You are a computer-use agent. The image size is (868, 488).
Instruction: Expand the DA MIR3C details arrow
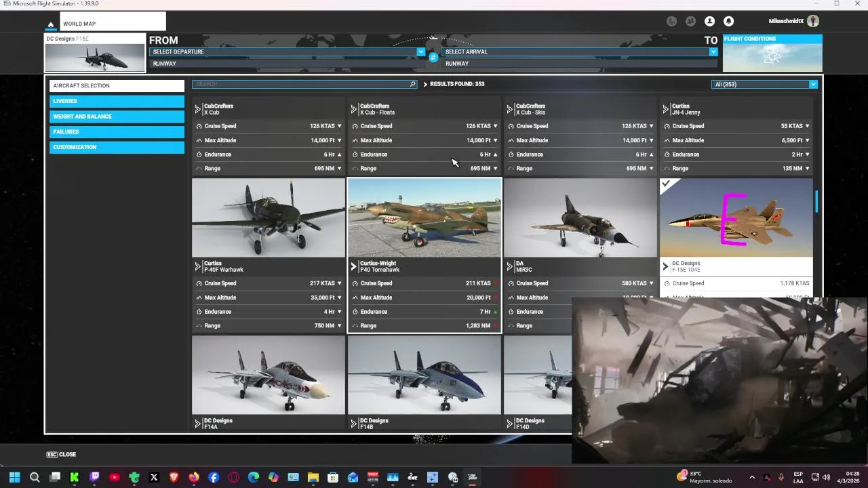point(509,266)
